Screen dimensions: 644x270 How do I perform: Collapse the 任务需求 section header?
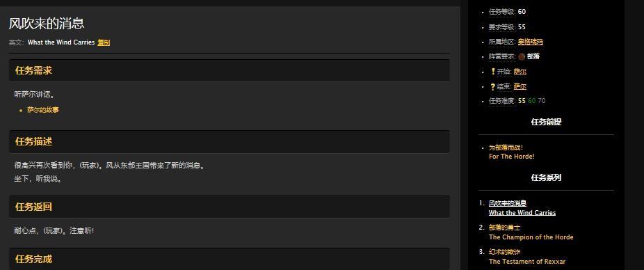[x=230, y=70]
